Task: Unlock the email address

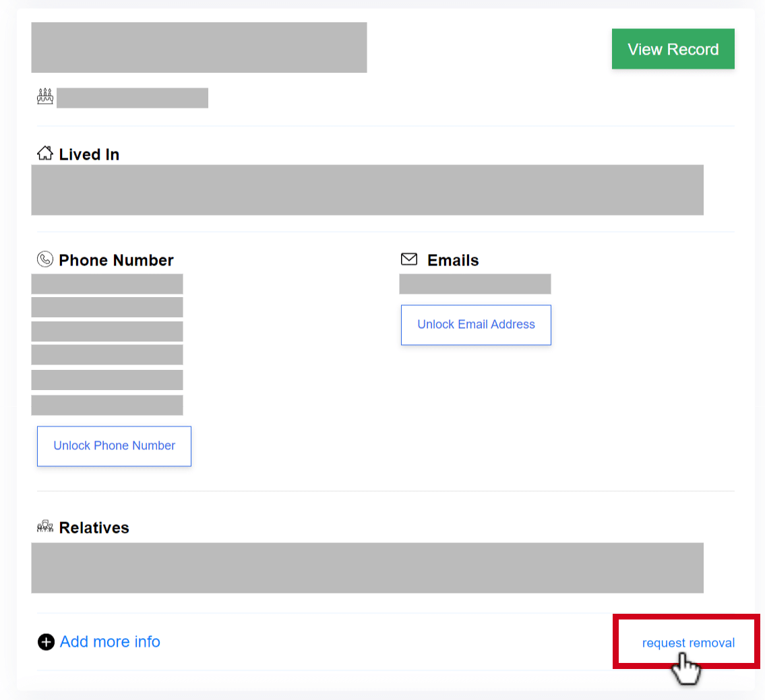Action: click(x=476, y=325)
